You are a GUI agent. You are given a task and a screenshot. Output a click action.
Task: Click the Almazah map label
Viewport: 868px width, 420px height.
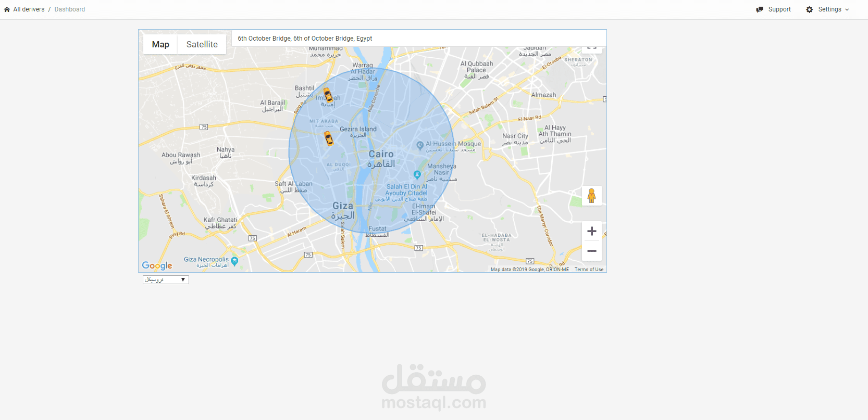(x=543, y=95)
